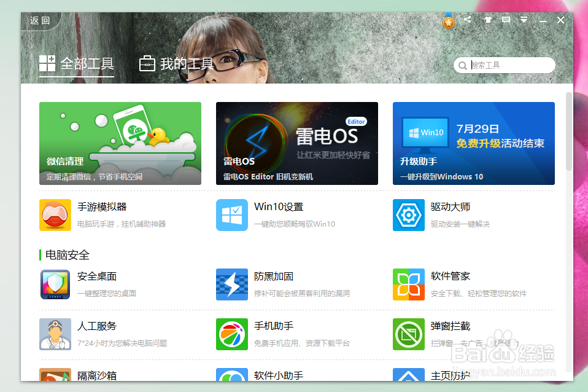Image resolution: width=588 pixels, height=392 pixels.
Task: Click description 安全下载、轻松管理您的软件
Action: point(479,294)
